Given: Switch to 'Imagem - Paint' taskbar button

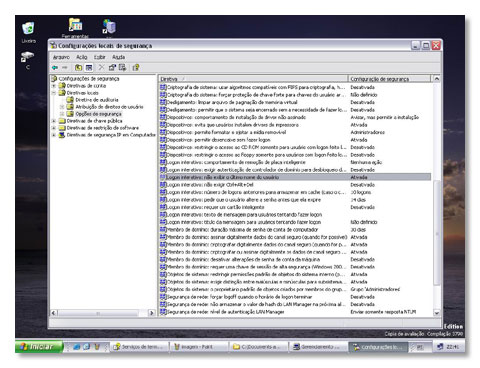Looking at the screenshot, I should click(x=199, y=347).
